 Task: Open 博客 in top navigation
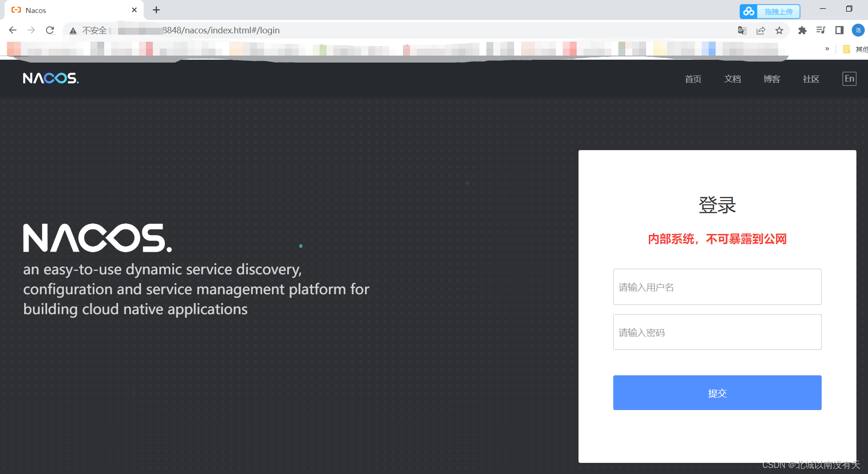pyautogui.click(x=772, y=79)
